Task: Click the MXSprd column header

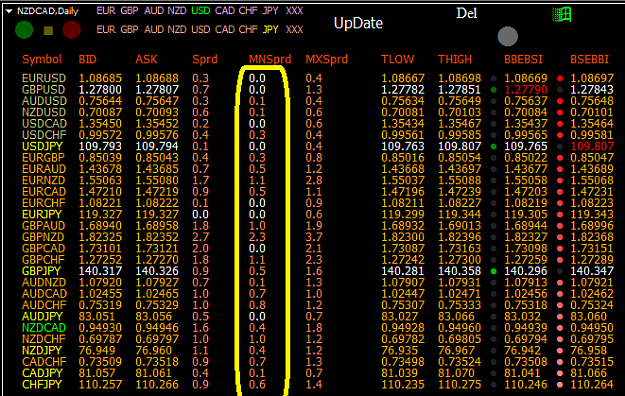Action: (x=327, y=60)
